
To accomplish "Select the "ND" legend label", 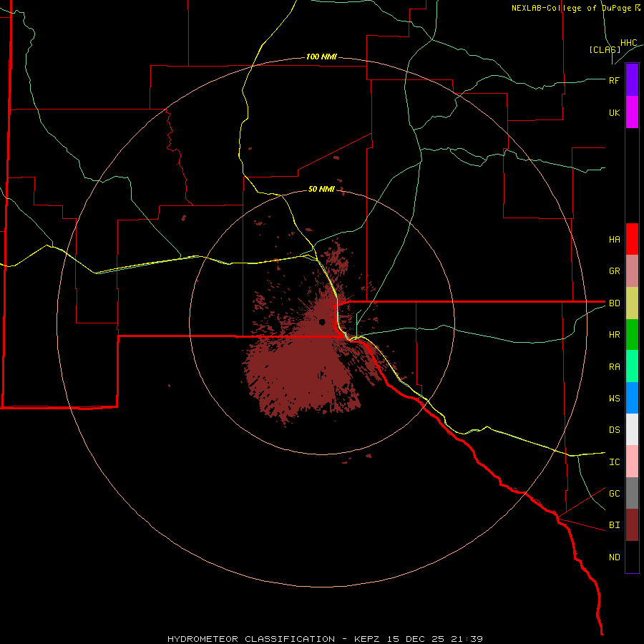I will coord(614,557).
